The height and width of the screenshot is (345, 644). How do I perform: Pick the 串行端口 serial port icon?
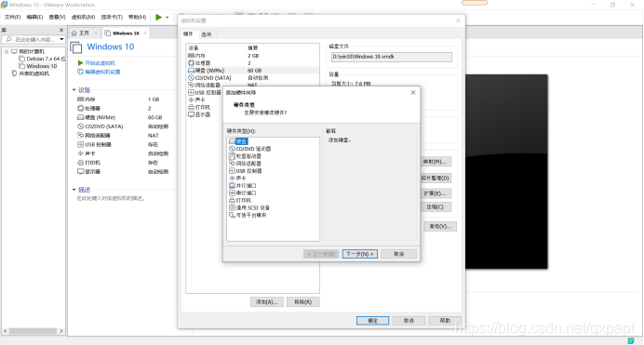pos(232,192)
